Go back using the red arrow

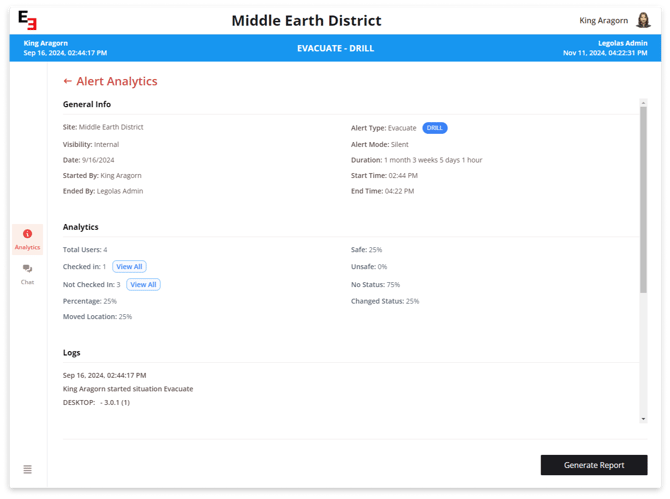point(67,81)
